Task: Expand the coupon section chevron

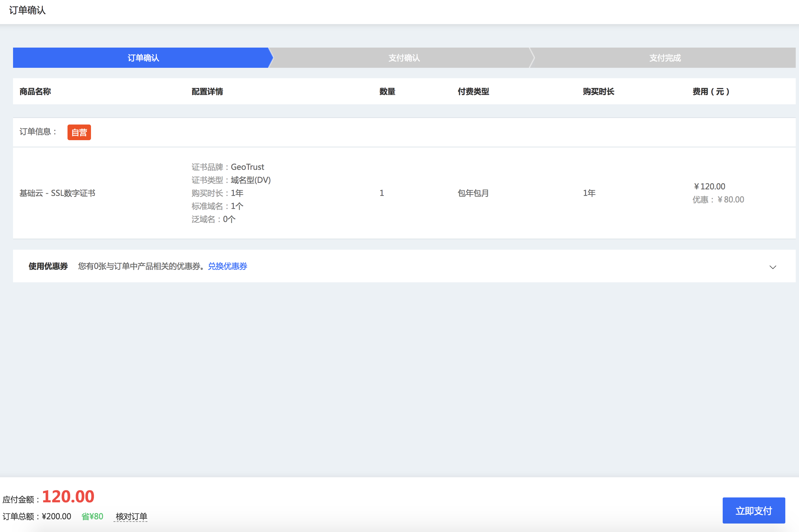Action: [773, 267]
